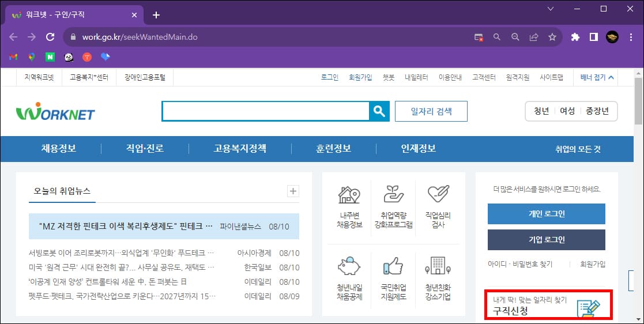Open the 훈련정보 menu

[333, 149]
